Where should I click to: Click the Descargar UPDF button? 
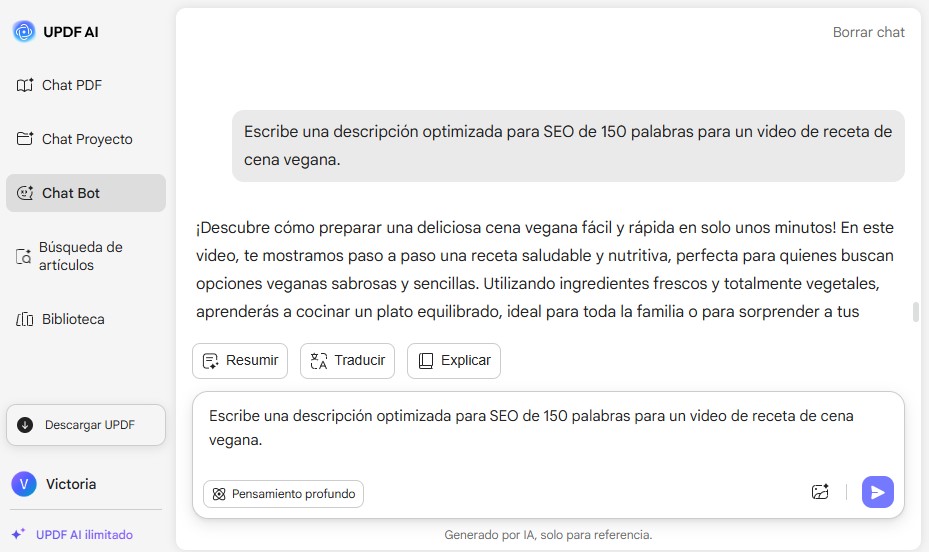pos(86,425)
